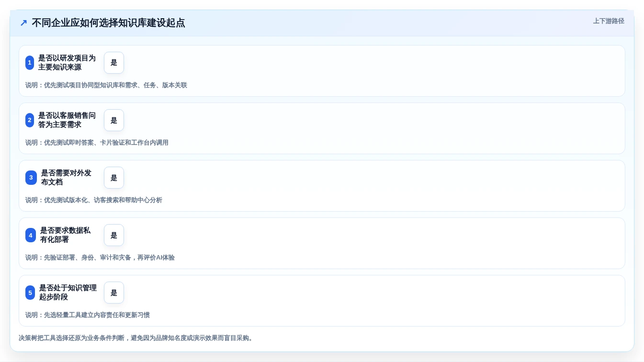Viewport: 644px width, 362px height.
Task: Select the question 是否要求数据私有化部署
Action: [65, 235]
